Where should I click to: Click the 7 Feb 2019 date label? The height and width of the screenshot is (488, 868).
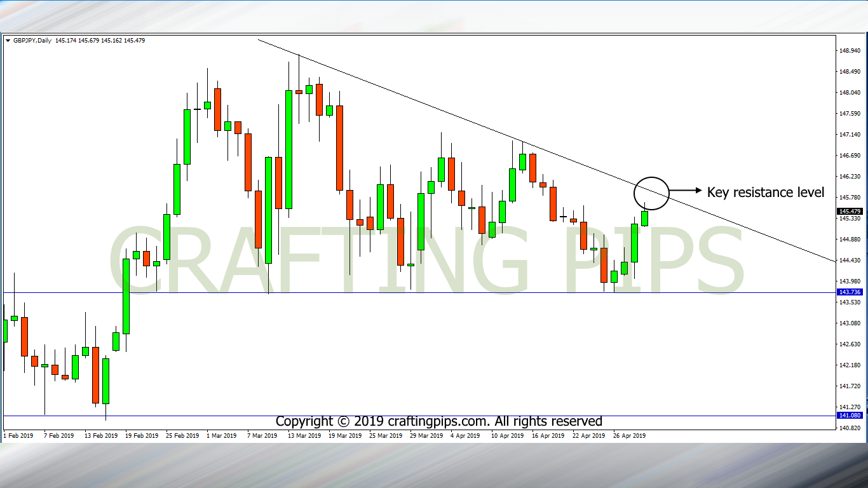pos(58,436)
